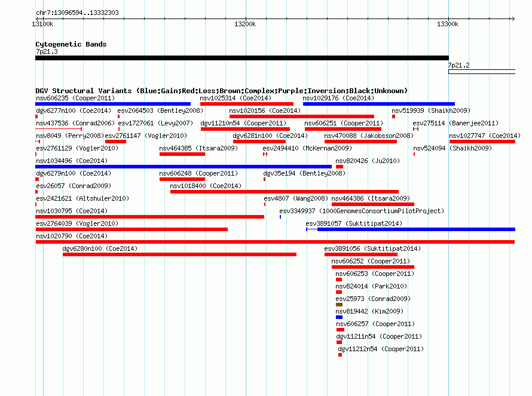The width and height of the screenshot is (532, 396).
Task: Click nsv470088 (Jakobsson2008) variant label
Action: coord(369,136)
